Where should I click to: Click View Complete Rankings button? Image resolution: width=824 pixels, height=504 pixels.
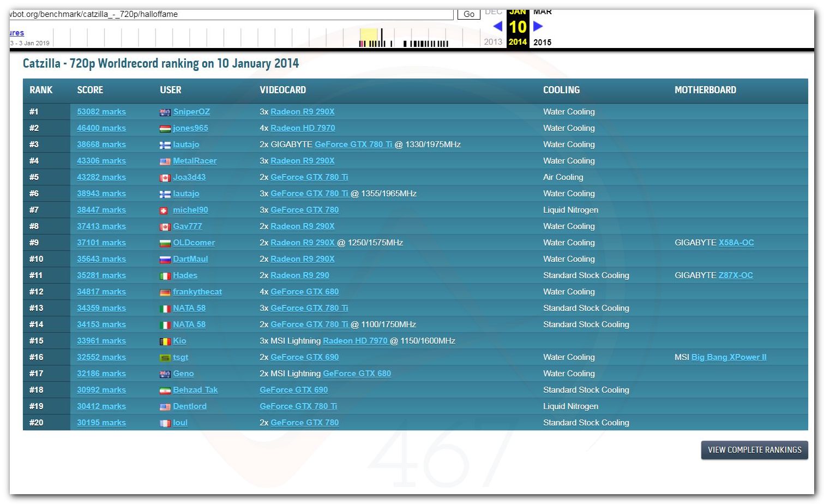754,450
